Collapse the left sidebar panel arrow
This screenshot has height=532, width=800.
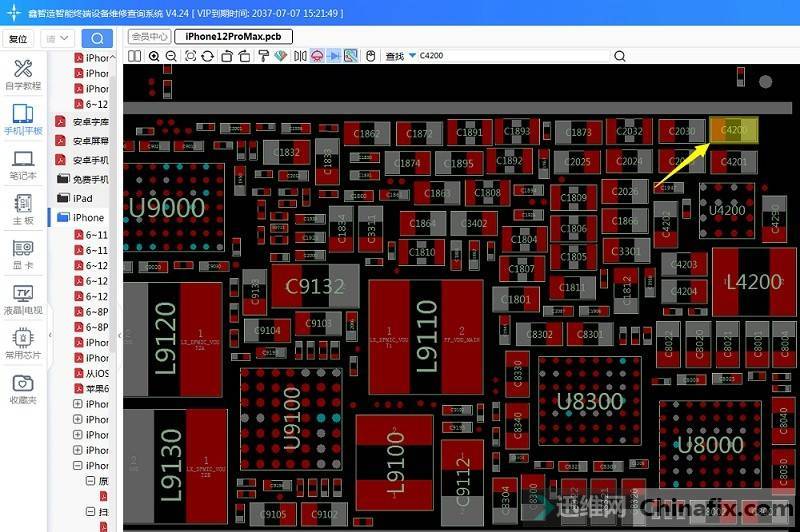click(x=119, y=336)
